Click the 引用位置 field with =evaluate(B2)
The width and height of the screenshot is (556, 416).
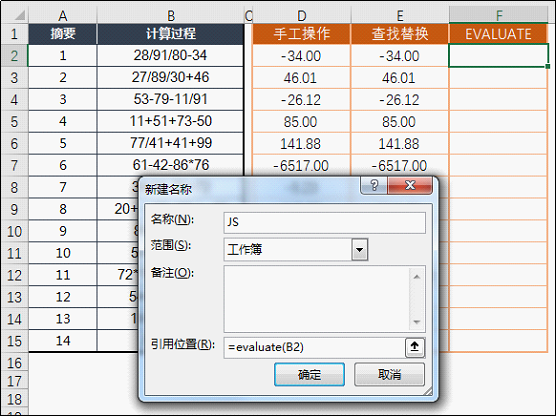pyautogui.click(x=315, y=347)
